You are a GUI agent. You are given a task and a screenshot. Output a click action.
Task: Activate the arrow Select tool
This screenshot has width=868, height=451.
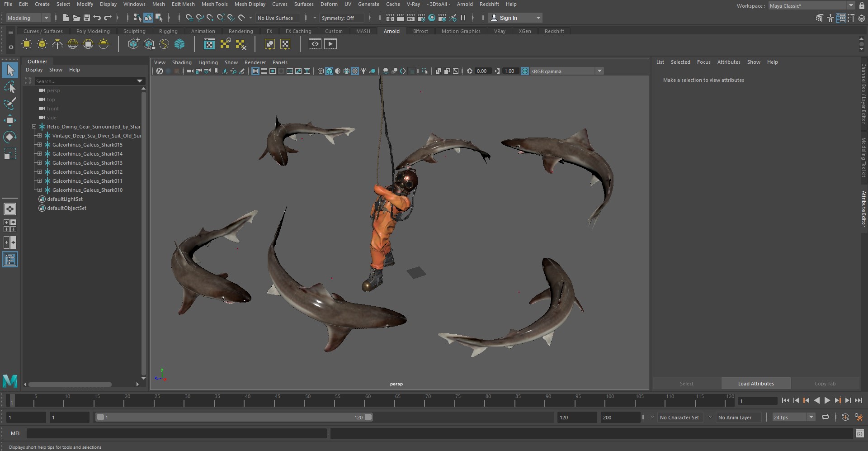point(10,70)
